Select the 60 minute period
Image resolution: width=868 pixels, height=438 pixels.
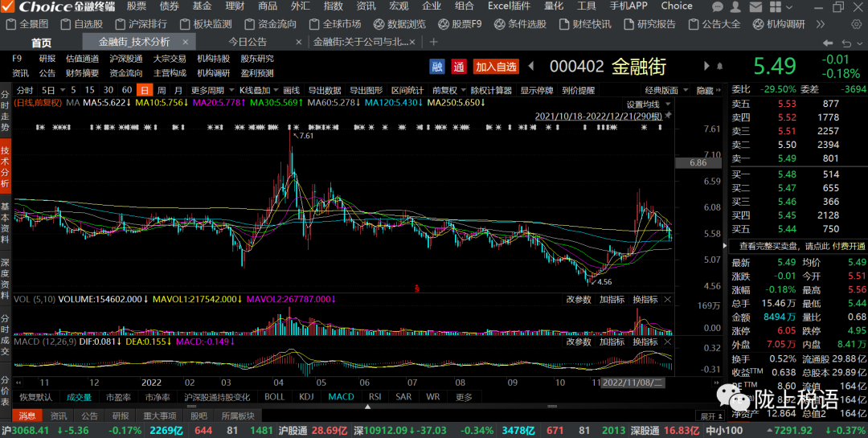tap(127, 90)
